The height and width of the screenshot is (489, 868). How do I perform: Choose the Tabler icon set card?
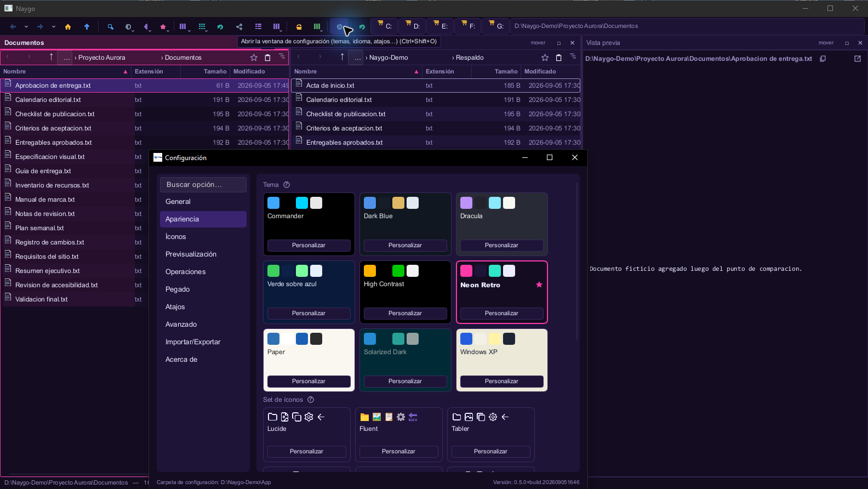pos(490,434)
